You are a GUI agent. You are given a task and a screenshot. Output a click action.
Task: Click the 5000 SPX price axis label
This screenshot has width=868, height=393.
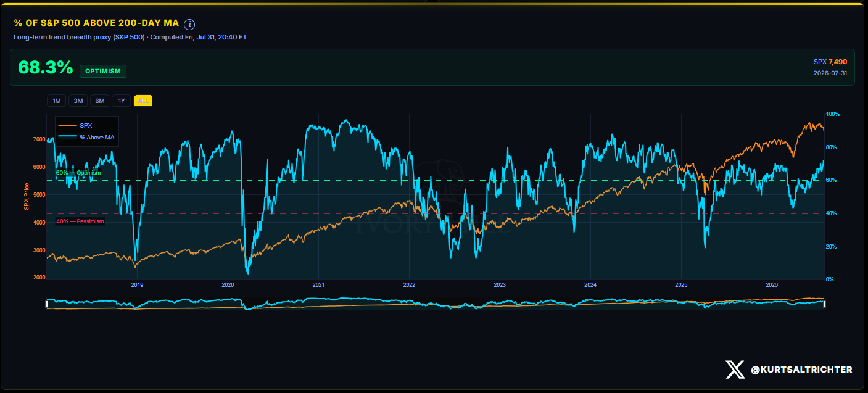(39, 195)
